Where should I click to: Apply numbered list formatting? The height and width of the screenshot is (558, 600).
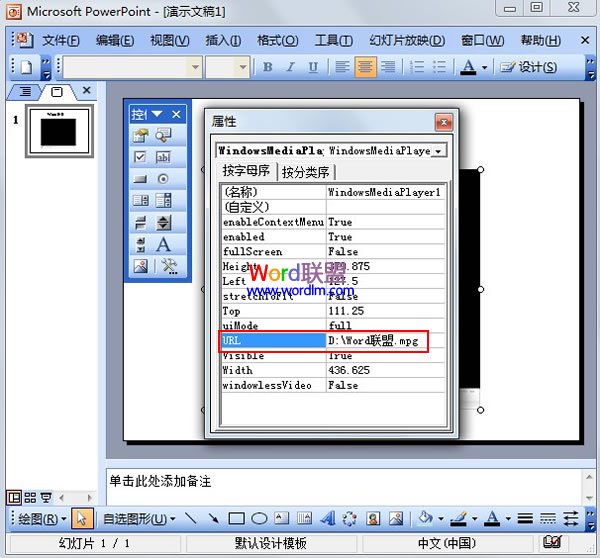(417, 67)
